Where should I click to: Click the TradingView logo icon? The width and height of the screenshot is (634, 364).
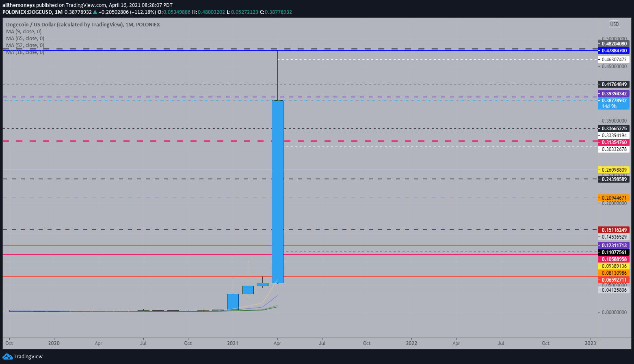pyautogui.click(x=7, y=356)
